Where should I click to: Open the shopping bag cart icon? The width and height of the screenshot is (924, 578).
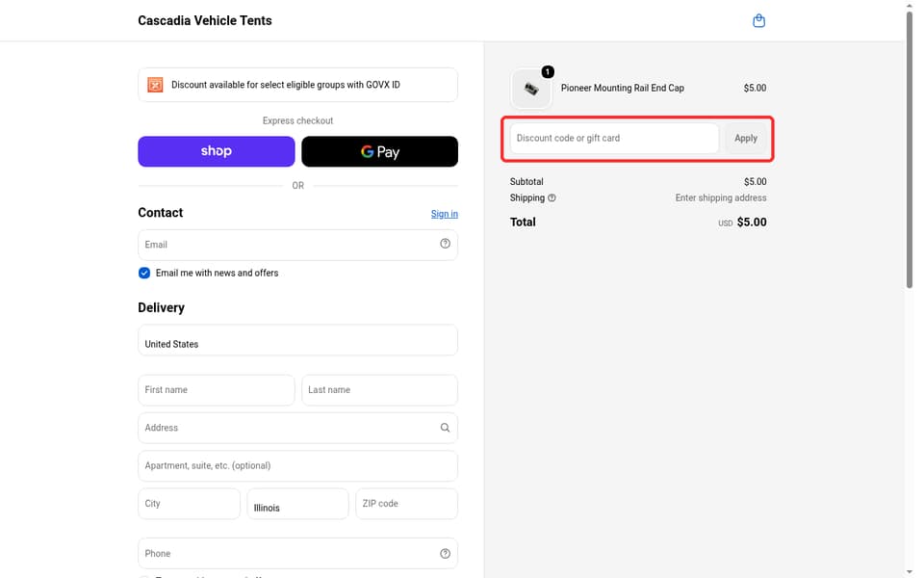(x=758, y=20)
